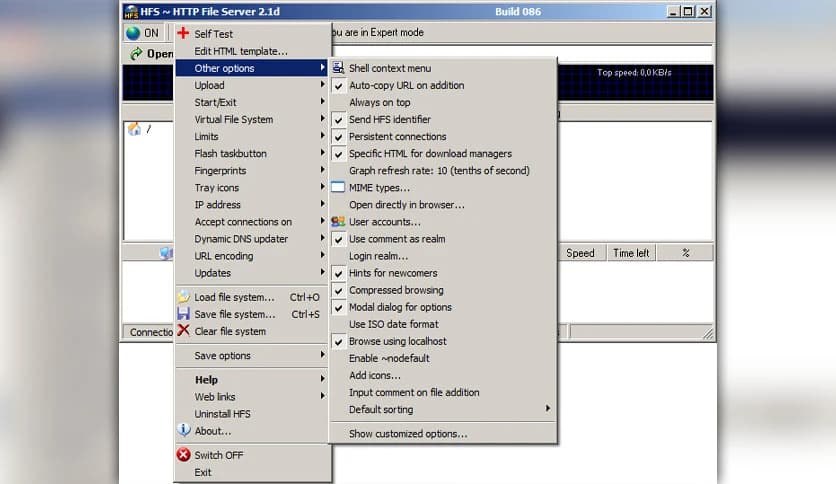The height and width of the screenshot is (484, 836).
Task: Expand the Limits submenu
Action: pyautogui.click(x=252, y=136)
